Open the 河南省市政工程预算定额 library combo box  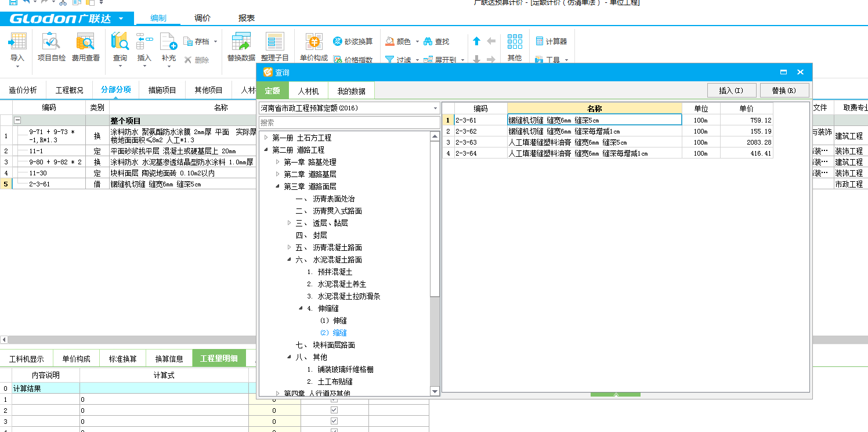click(349, 108)
